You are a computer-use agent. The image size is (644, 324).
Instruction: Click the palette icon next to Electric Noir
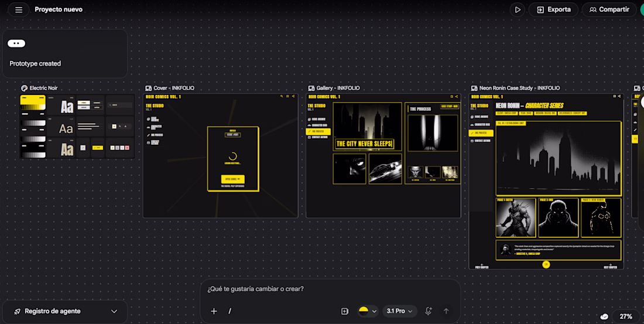click(x=24, y=88)
